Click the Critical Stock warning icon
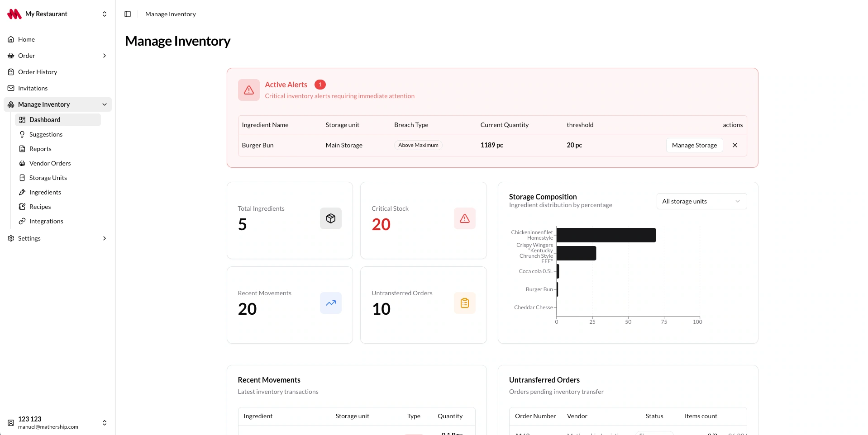 [465, 218]
